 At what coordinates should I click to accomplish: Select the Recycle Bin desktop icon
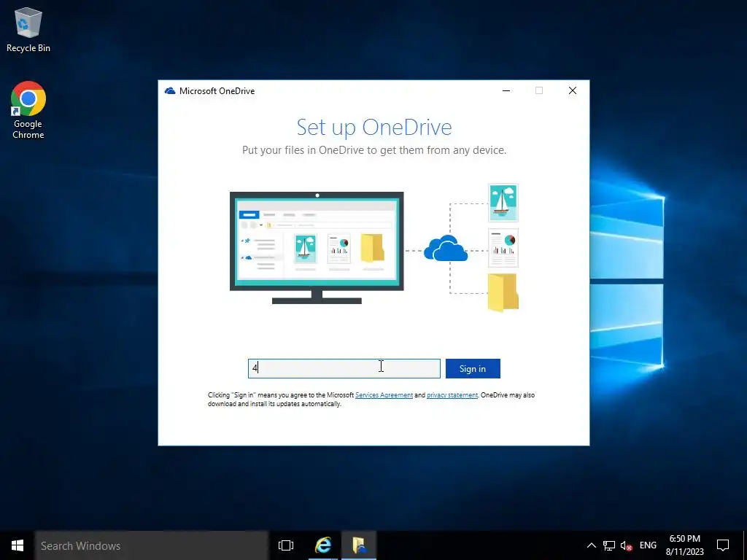(28, 29)
